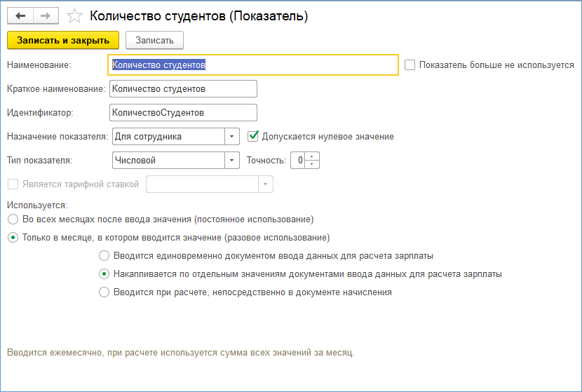Select Накапливается по отдельным значениям option
The height and width of the screenshot is (392, 582).
tap(104, 274)
